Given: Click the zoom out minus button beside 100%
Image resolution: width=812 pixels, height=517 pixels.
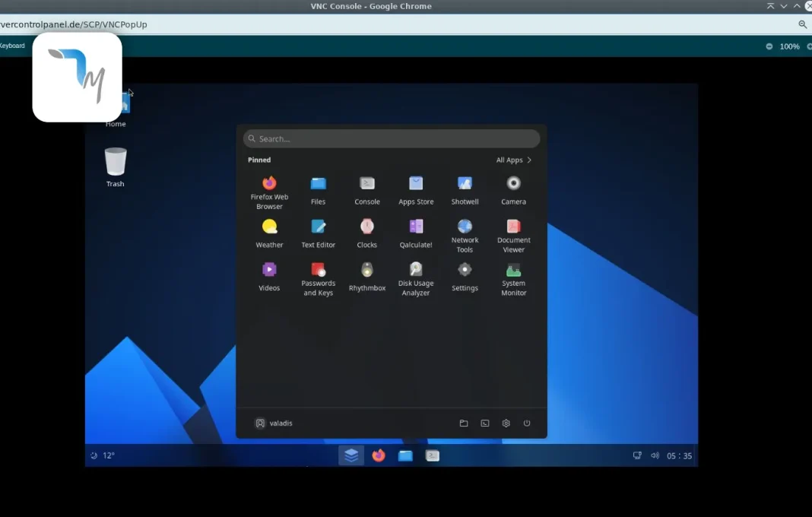Looking at the screenshot, I should point(769,46).
